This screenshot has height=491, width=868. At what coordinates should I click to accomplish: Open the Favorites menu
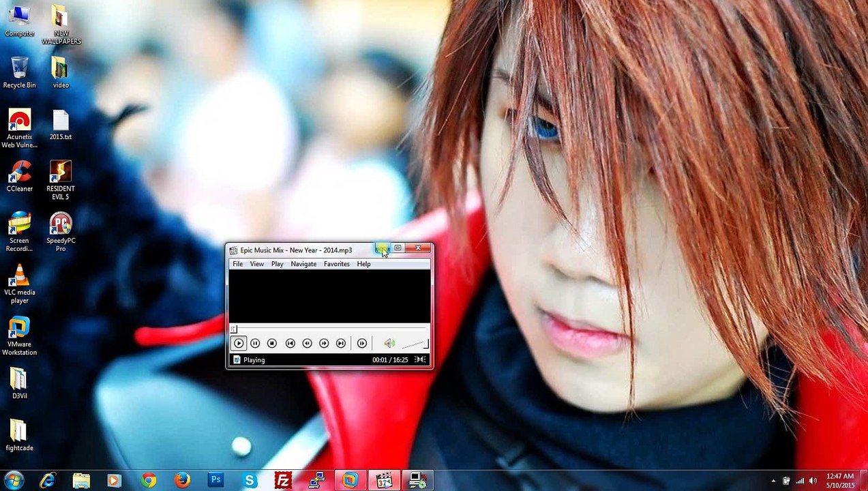coord(337,264)
